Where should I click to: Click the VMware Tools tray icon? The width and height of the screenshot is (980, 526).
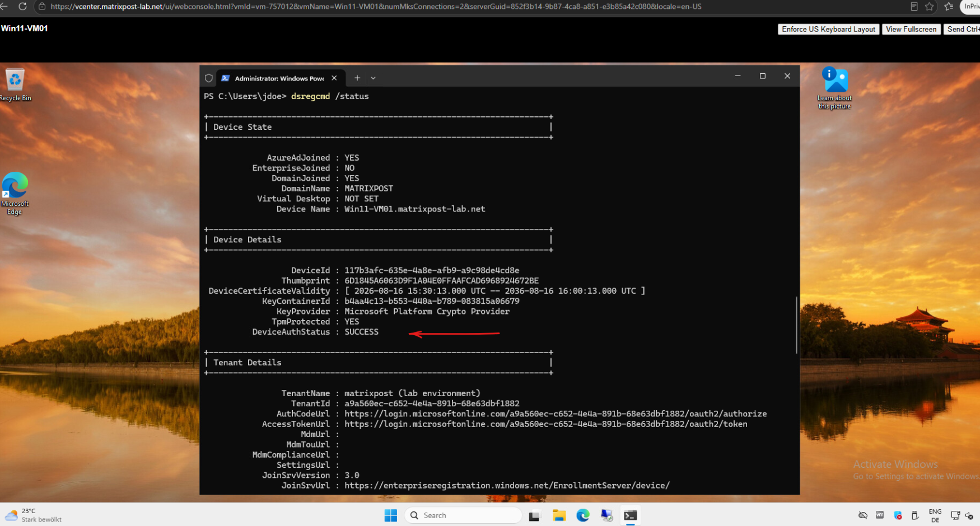click(880, 515)
